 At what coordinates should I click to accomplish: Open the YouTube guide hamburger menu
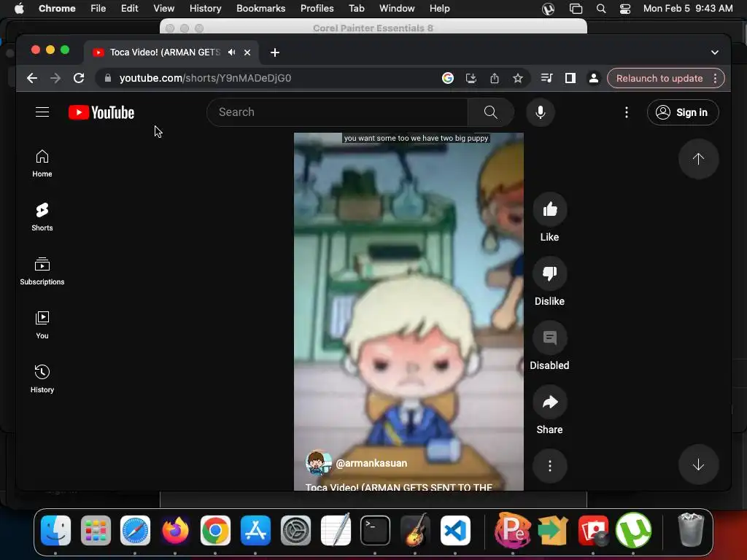click(42, 112)
